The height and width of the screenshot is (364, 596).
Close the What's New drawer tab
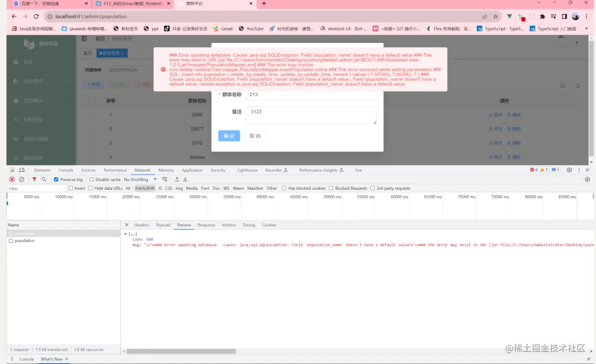pos(66,359)
